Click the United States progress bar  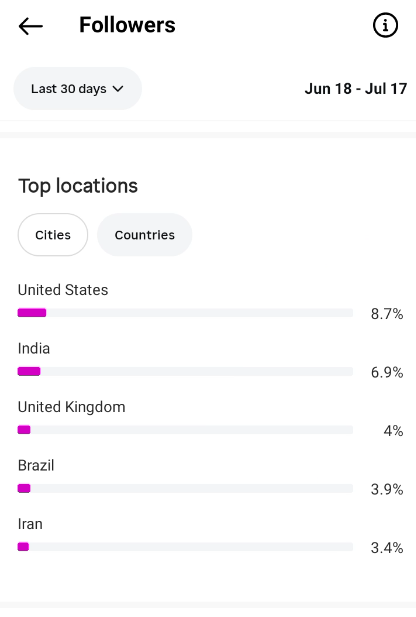(185, 313)
